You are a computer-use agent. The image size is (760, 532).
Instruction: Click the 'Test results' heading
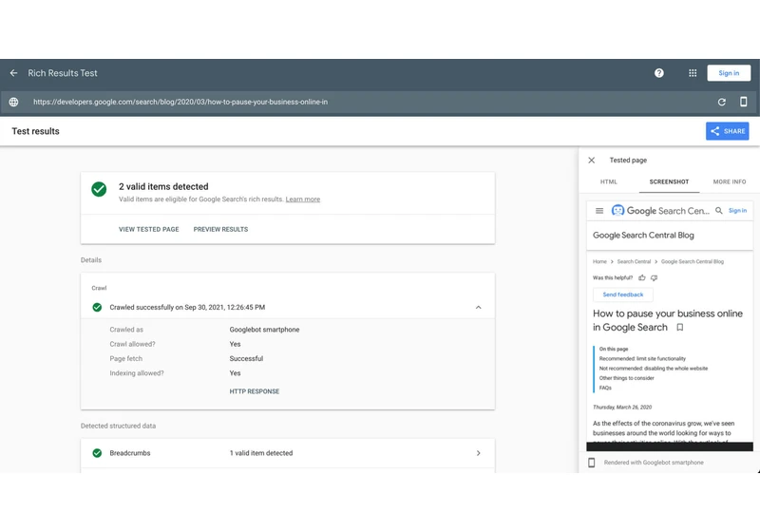pyautogui.click(x=35, y=131)
